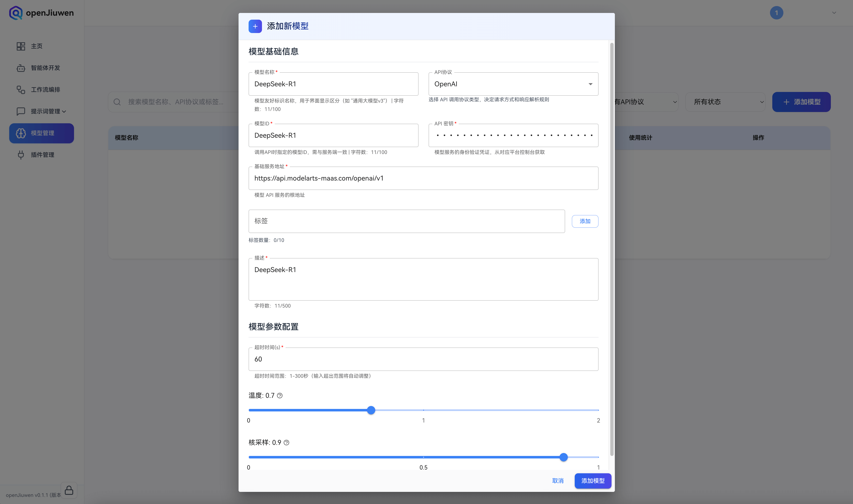Expand the 提示词管理 submenu chevron
Image resolution: width=853 pixels, height=504 pixels.
(64, 111)
